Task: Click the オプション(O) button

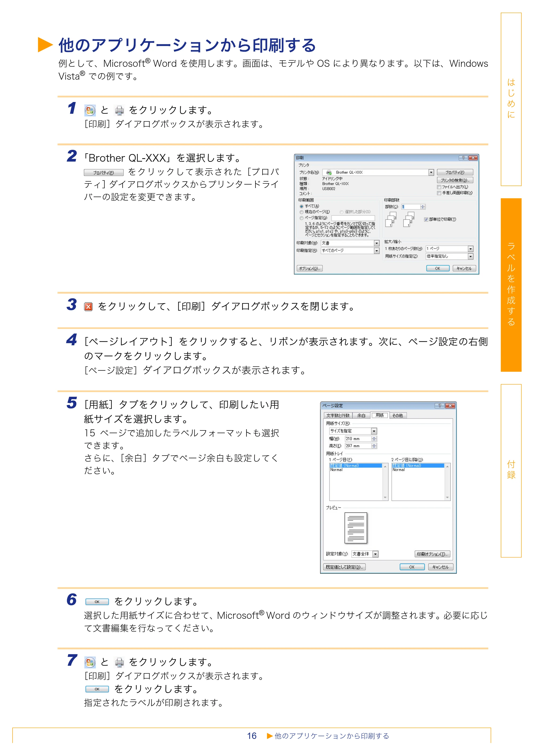Action: (309, 268)
